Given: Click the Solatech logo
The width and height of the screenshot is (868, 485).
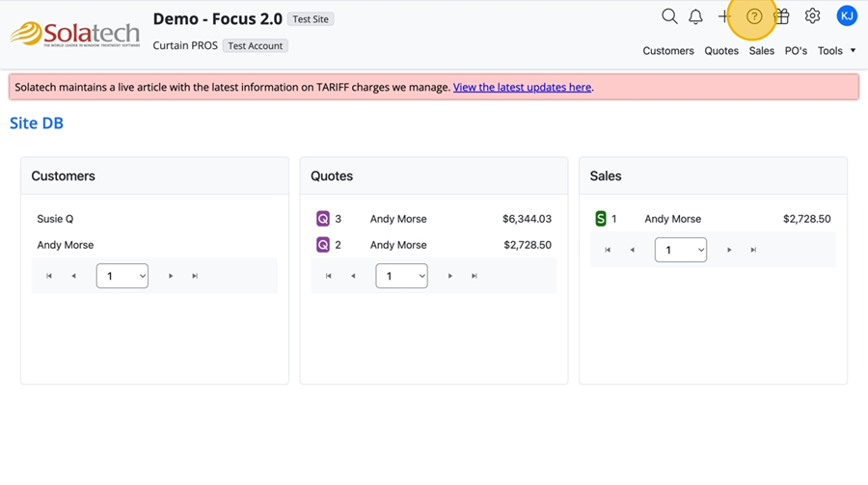Looking at the screenshot, I should click(x=75, y=35).
